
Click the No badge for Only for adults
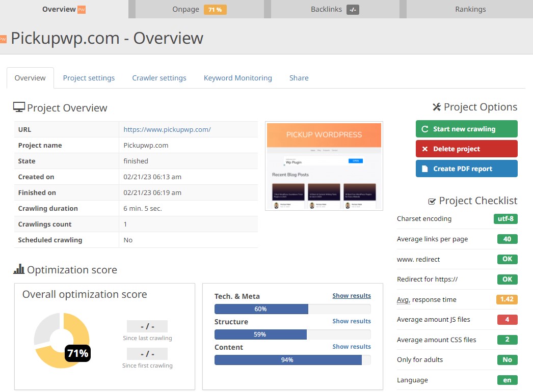pos(507,360)
